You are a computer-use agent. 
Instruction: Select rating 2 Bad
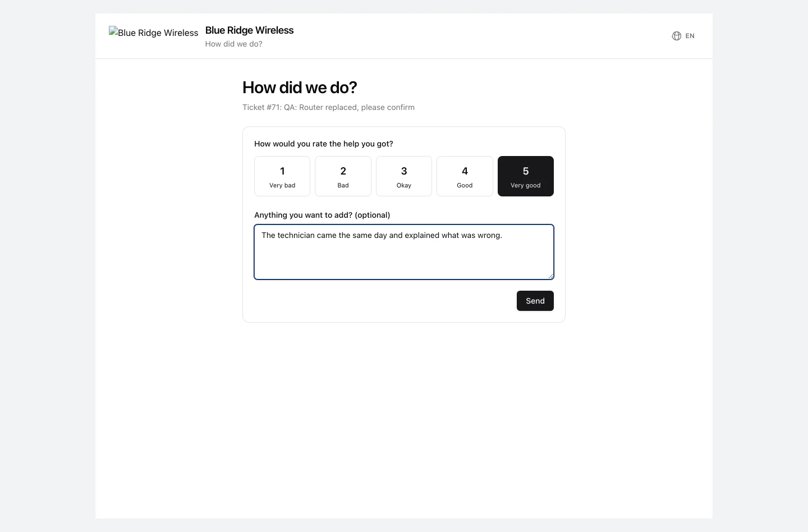tap(343, 176)
